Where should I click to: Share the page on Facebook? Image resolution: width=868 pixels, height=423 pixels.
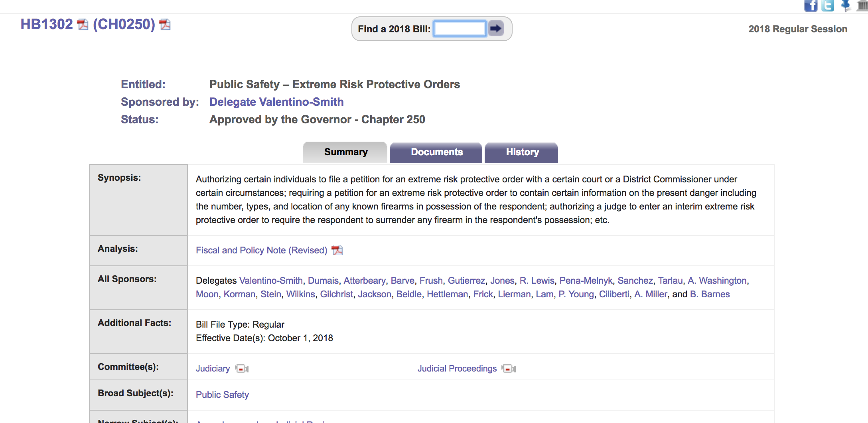pyautogui.click(x=810, y=6)
